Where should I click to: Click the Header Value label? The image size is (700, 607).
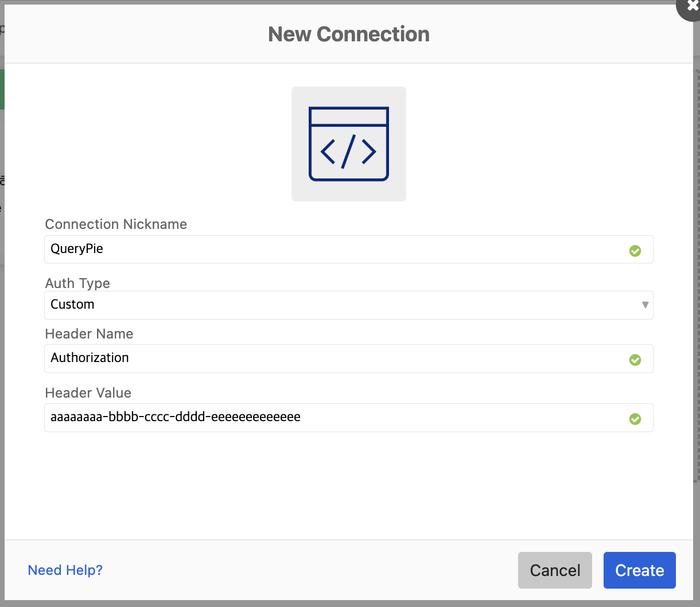click(x=88, y=393)
